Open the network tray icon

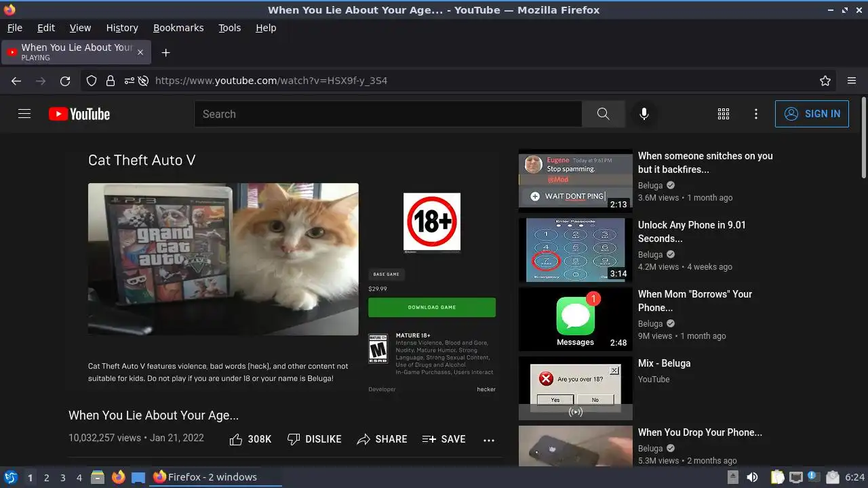796,477
